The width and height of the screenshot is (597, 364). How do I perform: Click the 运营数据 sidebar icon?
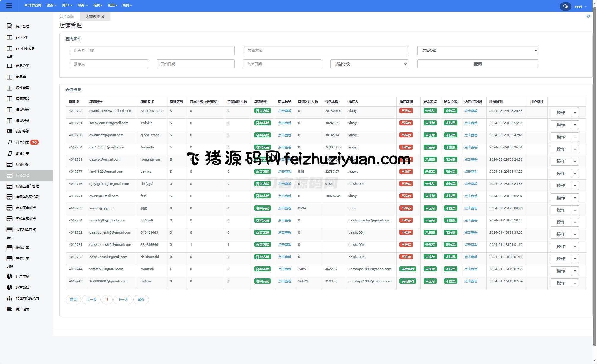tap(10, 287)
